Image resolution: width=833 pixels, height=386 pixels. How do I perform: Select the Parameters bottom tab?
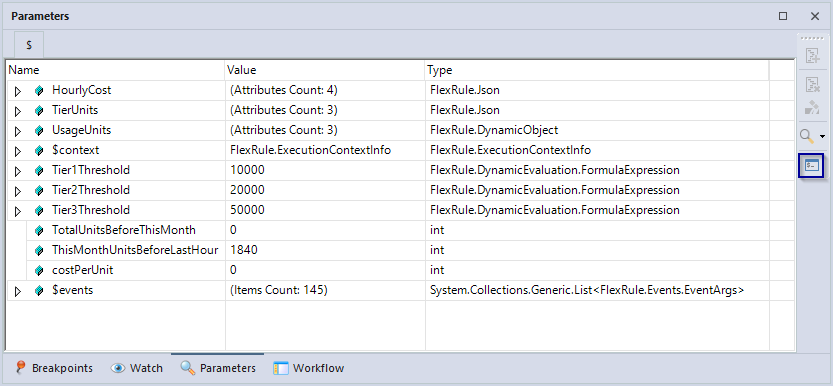[218, 368]
